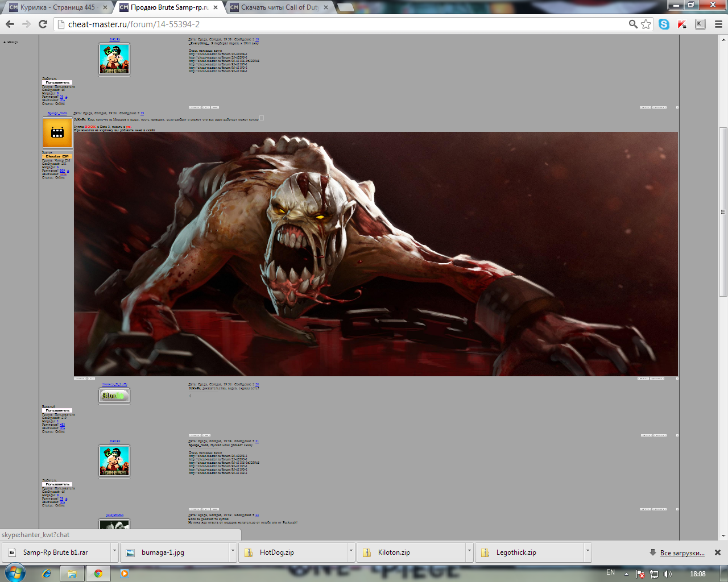Open Internet Explorer from the taskbar
The width and height of the screenshot is (728, 582).
[47, 573]
